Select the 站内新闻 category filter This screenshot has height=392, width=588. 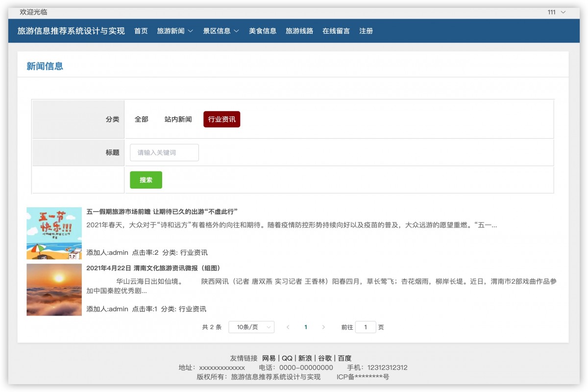point(177,119)
